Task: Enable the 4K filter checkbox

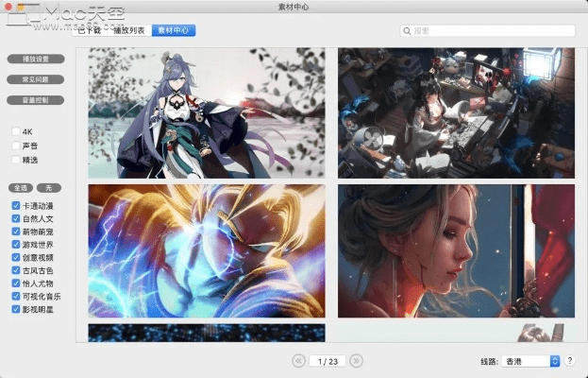Action: pos(16,131)
